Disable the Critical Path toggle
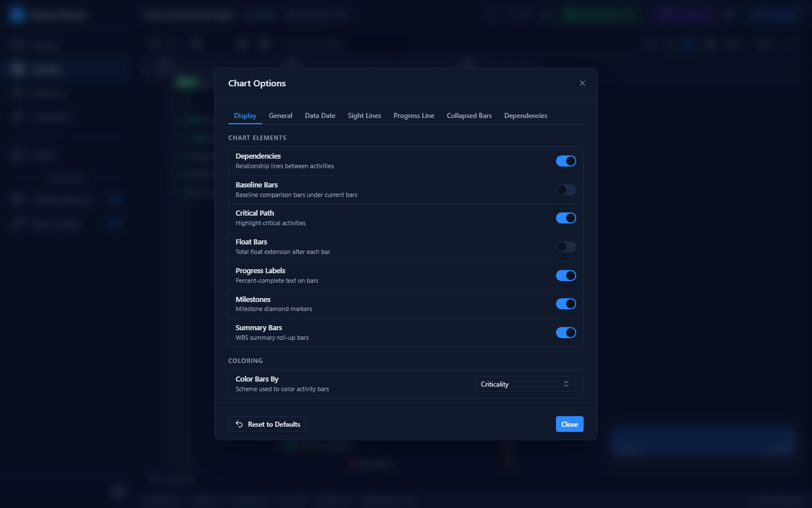812x508 pixels. pyautogui.click(x=566, y=218)
